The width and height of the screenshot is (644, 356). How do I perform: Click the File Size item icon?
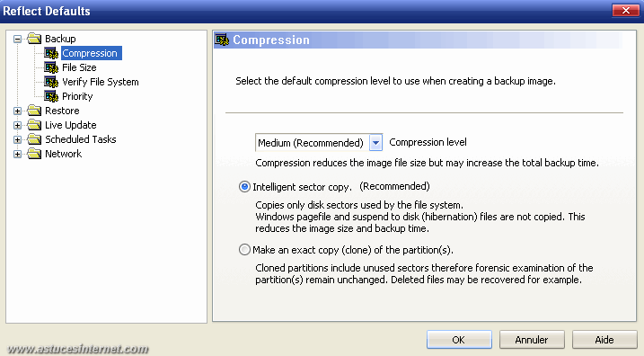click(x=51, y=67)
